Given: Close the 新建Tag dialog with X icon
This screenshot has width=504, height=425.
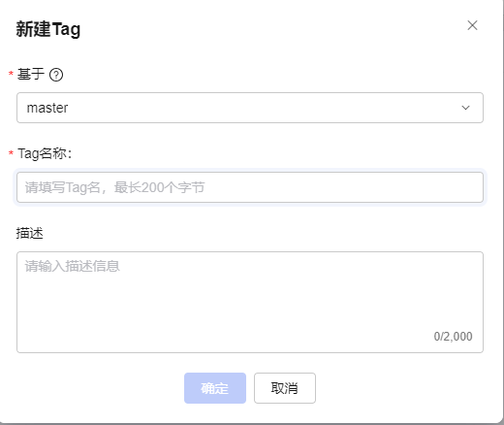Looking at the screenshot, I should (x=472, y=25).
